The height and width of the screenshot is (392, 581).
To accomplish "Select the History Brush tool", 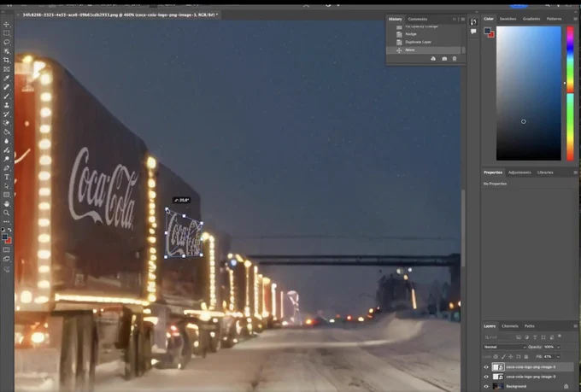I will coord(7,114).
